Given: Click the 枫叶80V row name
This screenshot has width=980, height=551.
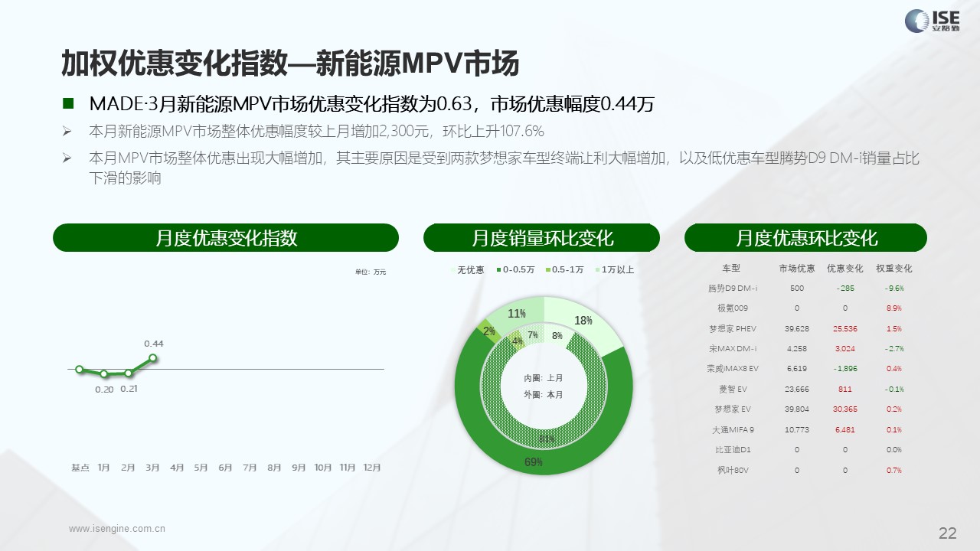Looking at the screenshot, I should pyautogui.click(x=733, y=470).
